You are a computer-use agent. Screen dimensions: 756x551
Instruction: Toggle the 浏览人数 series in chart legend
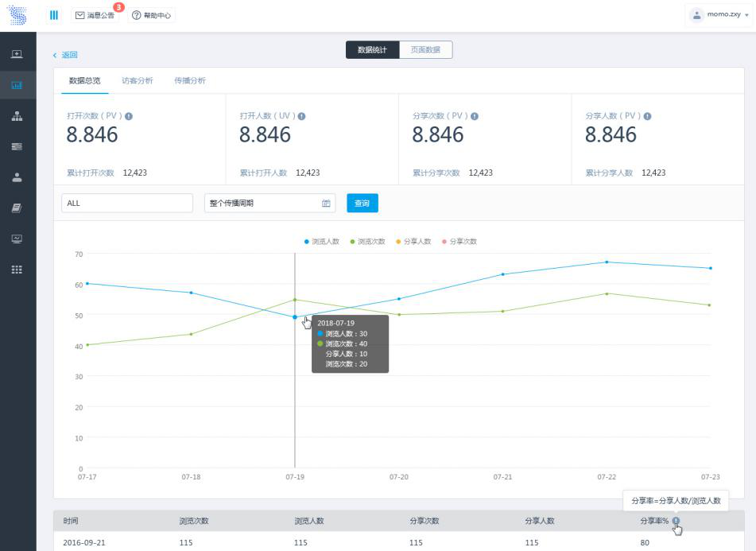pos(322,241)
